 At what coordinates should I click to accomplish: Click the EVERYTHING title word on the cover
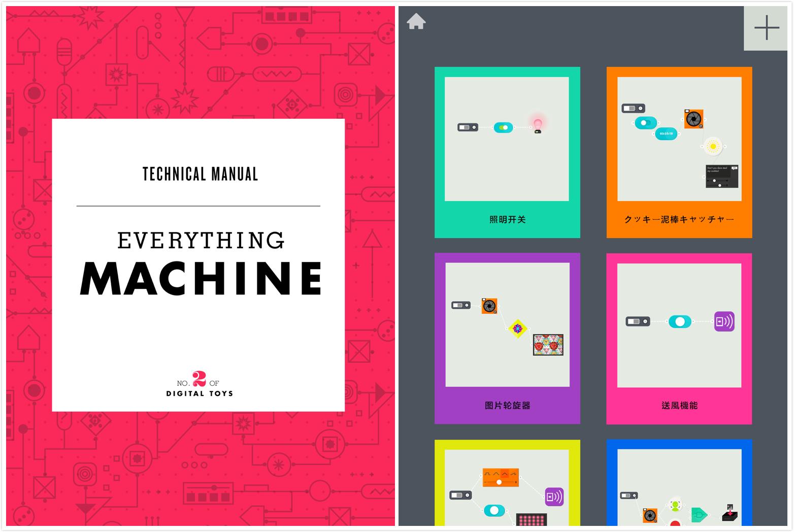201,241
